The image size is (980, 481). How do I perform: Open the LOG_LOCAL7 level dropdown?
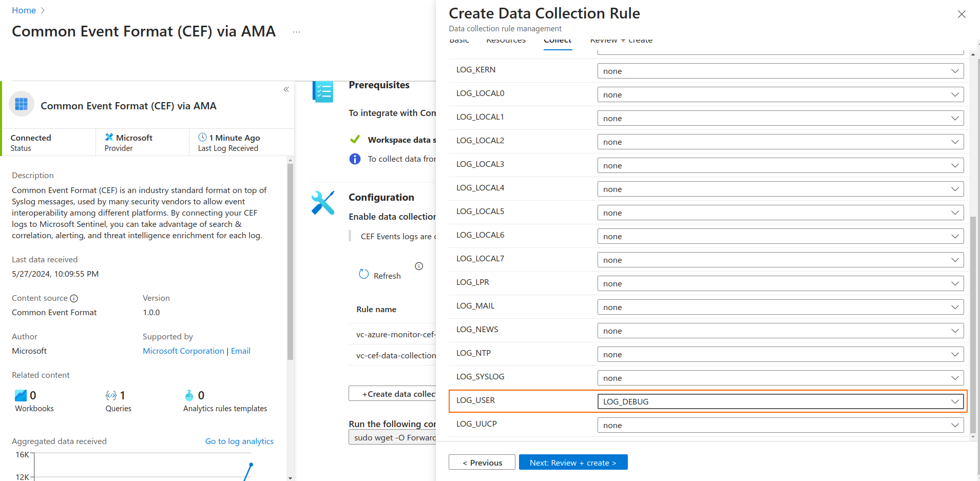coord(780,260)
